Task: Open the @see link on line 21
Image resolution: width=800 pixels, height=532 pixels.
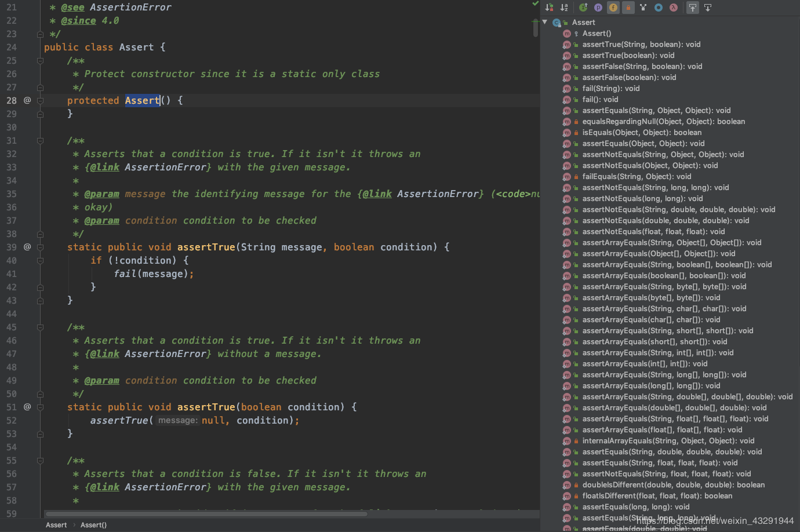Action: [72, 7]
